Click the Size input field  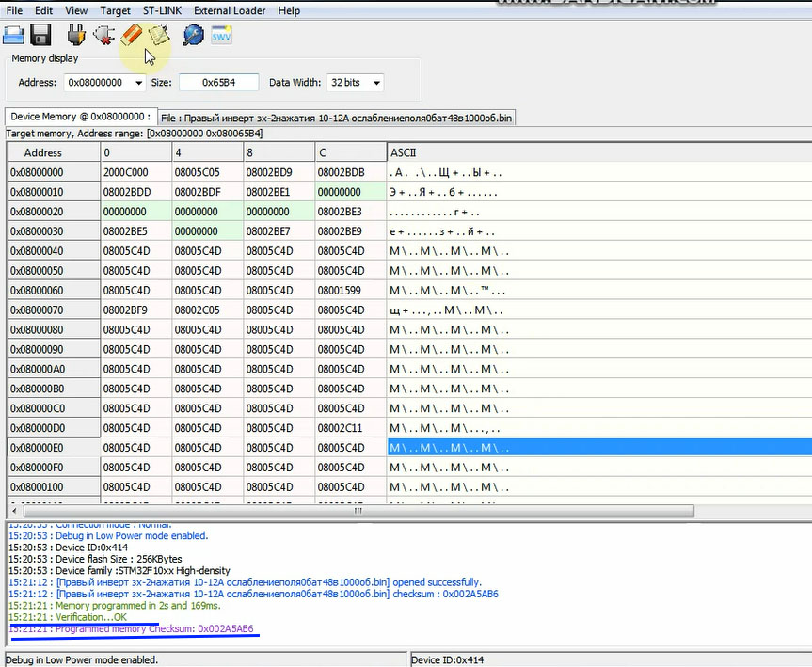point(217,83)
